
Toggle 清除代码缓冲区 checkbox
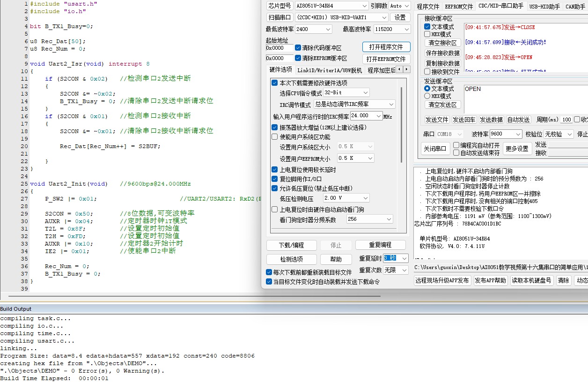click(298, 48)
